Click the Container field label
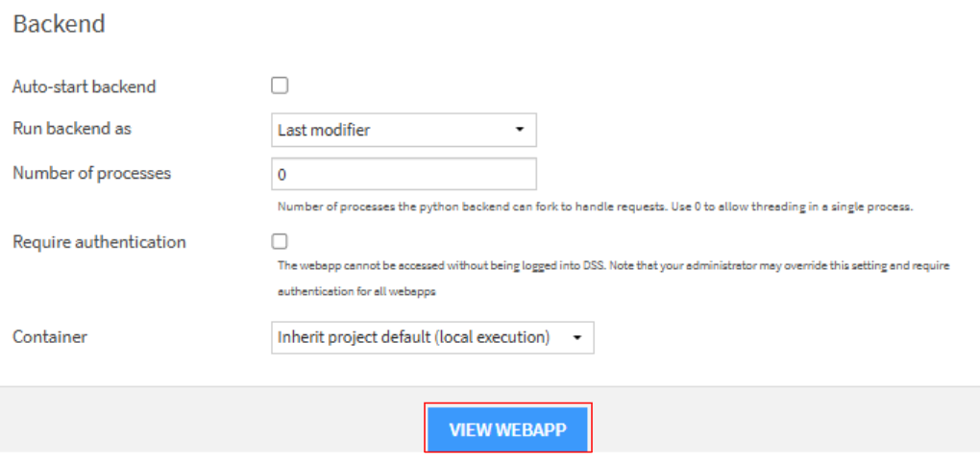Image resolution: width=980 pixels, height=465 pixels. tap(49, 337)
